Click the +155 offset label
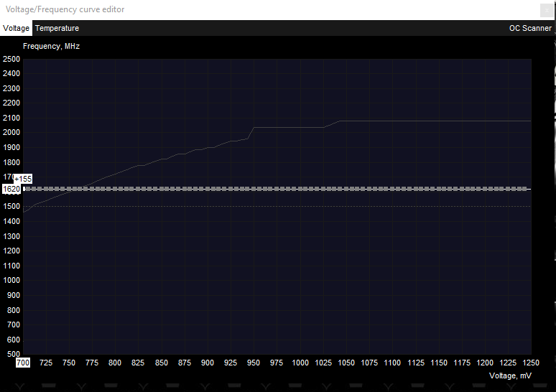The image size is (556, 392). tap(23, 179)
